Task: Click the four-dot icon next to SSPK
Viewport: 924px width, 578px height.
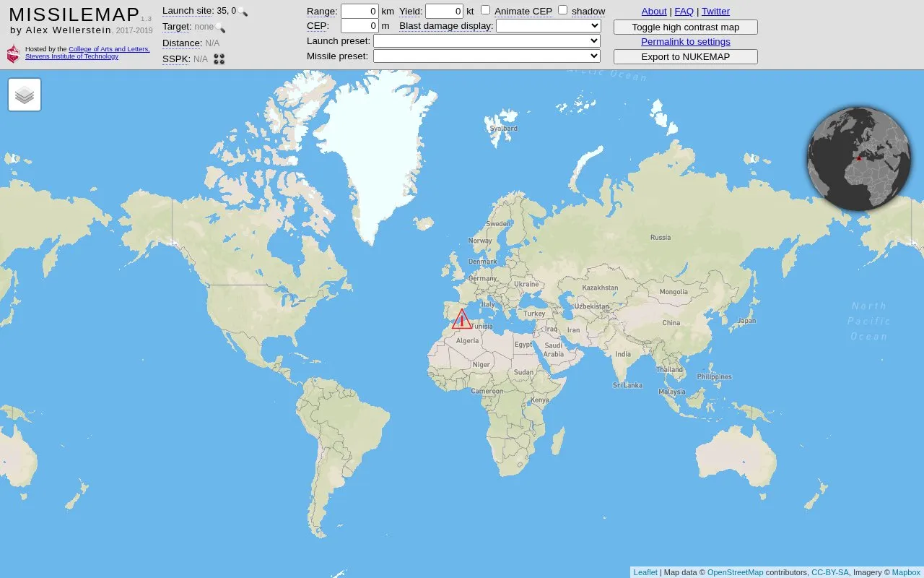Action: coord(219,59)
